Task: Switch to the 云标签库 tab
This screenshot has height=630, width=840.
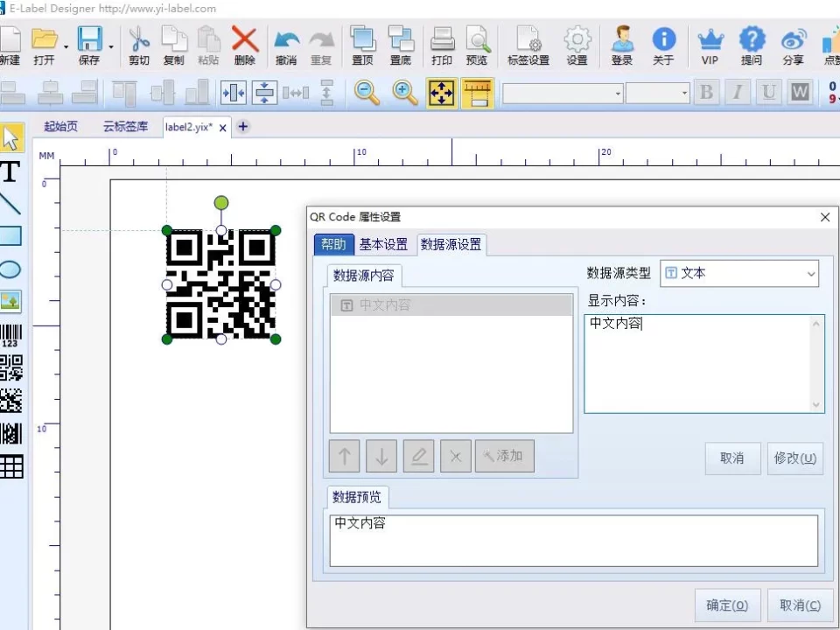Action: pyautogui.click(x=125, y=126)
